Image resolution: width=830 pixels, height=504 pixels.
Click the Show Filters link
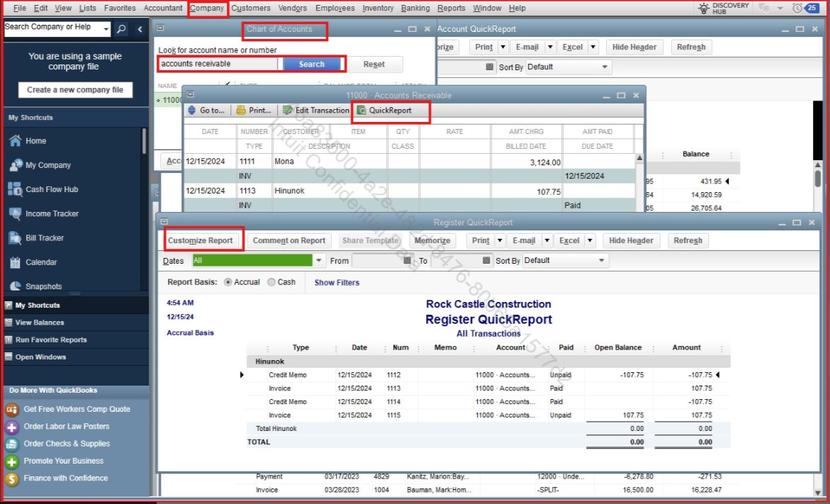pos(337,283)
